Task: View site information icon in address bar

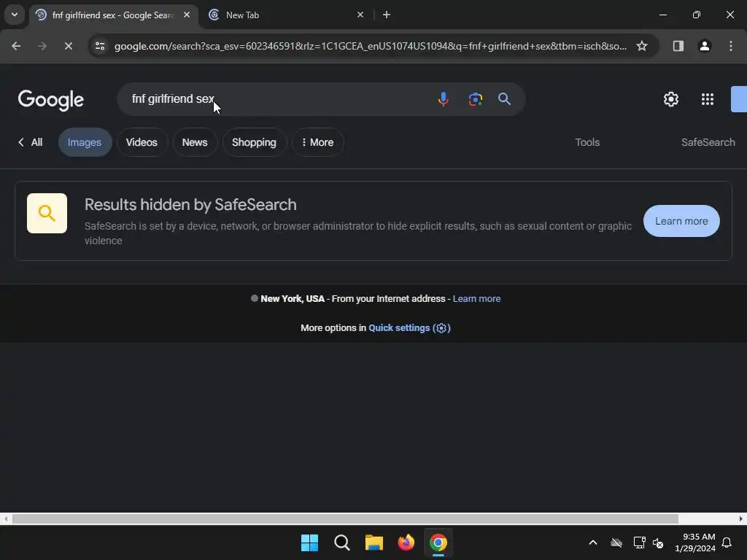Action: (100, 46)
